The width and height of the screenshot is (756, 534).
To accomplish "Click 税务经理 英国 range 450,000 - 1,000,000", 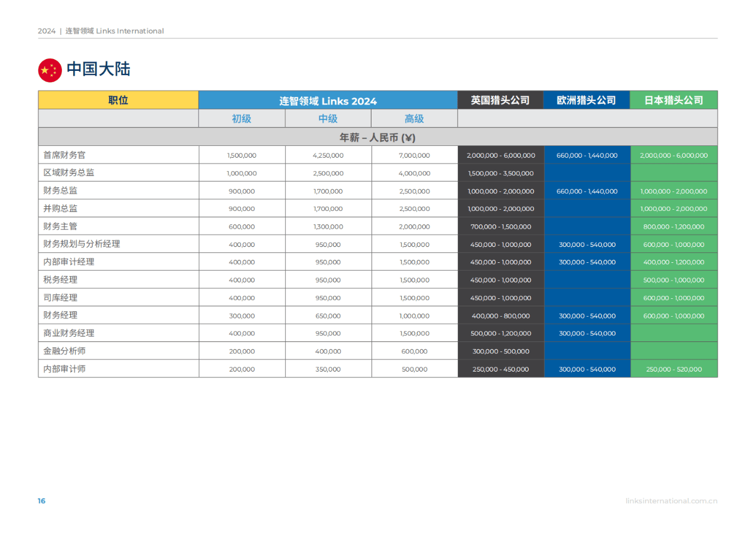I will point(501,280).
